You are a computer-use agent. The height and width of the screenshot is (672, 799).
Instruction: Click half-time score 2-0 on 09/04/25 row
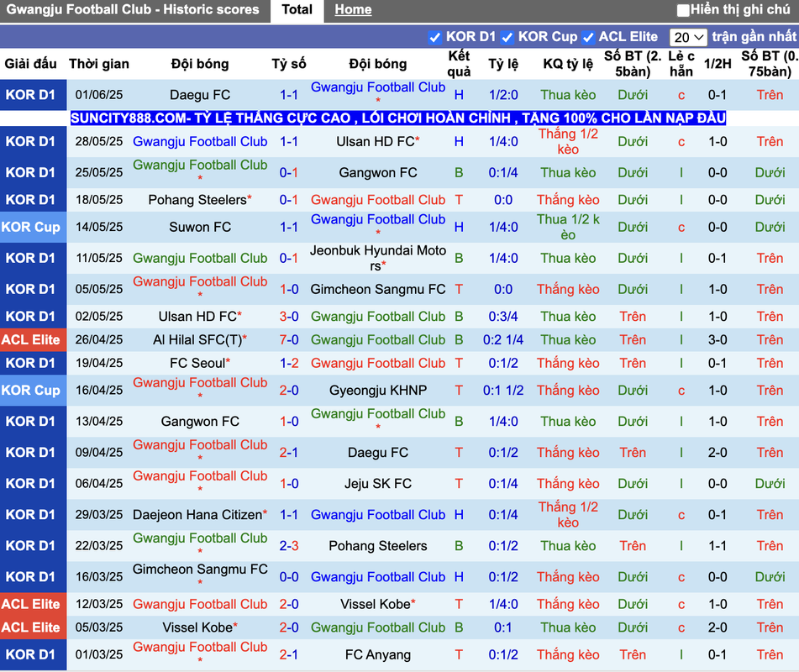coord(718,453)
